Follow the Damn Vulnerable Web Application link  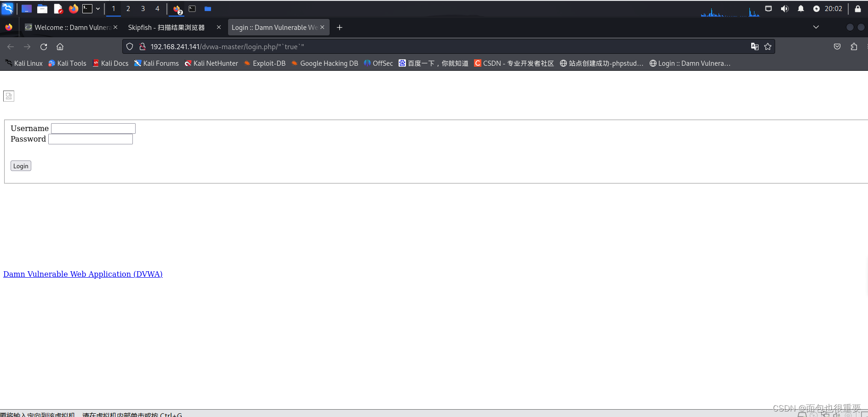[x=83, y=274]
